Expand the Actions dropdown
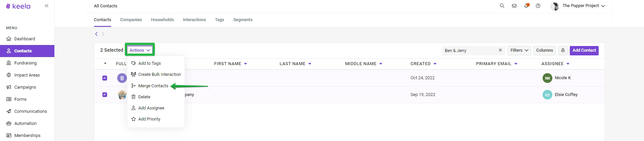This screenshot has height=141, width=644. click(x=140, y=50)
